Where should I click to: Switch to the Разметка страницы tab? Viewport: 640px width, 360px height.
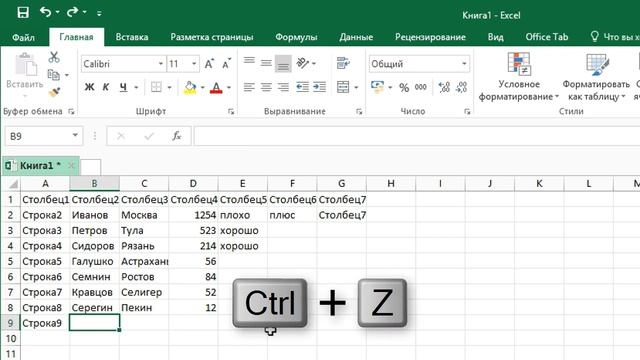(x=211, y=37)
